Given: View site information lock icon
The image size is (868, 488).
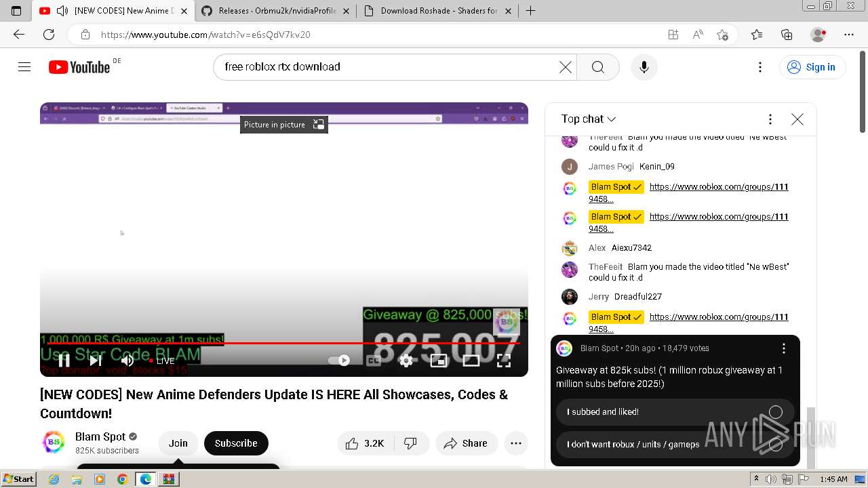Looking at the screenshot, I should pyautogui.click(x=85, y=35).
